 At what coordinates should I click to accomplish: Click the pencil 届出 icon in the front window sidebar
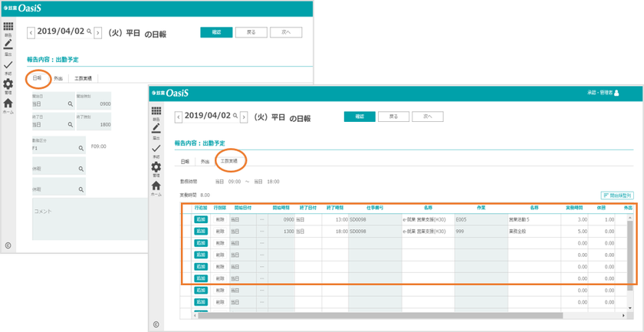(156, 128)
